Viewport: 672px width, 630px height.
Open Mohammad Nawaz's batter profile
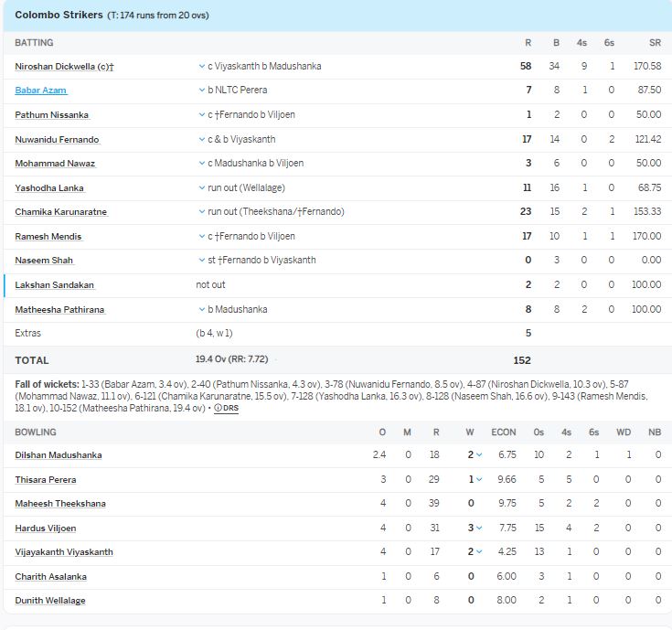point(55,164)
